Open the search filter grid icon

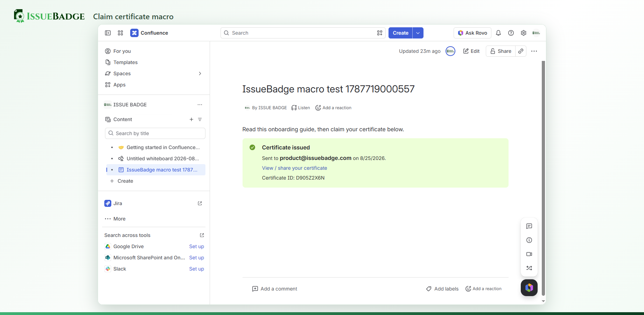click(380, 33)
